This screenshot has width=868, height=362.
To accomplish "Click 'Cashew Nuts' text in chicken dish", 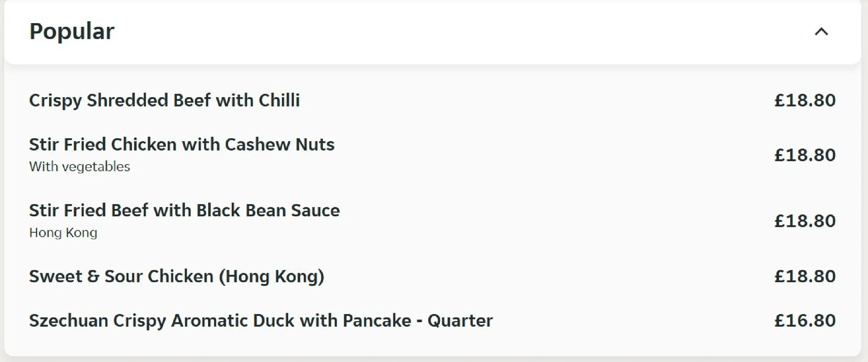I will [x=280, y=144].
